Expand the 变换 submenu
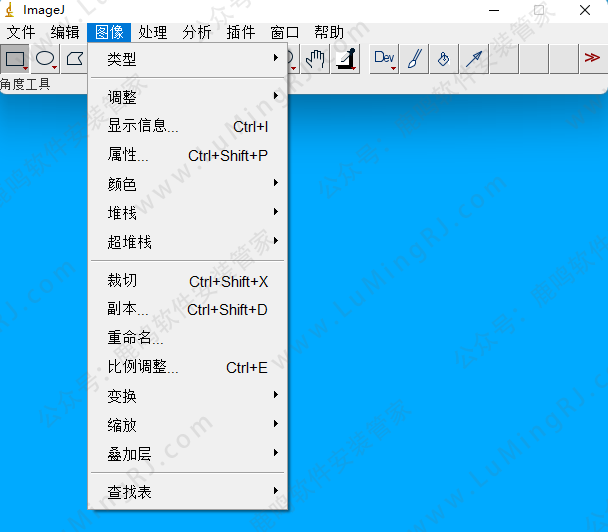This screenshot has width=608, height=532. tap(188, 396)
